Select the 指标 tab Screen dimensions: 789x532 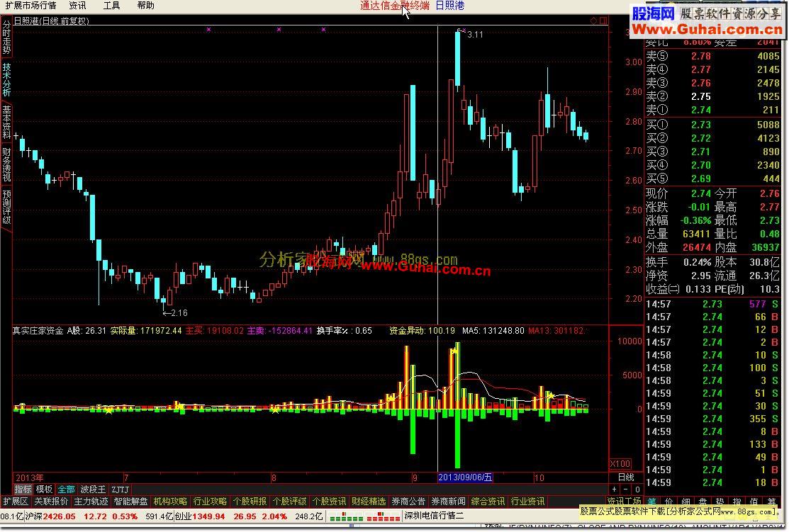23,489
